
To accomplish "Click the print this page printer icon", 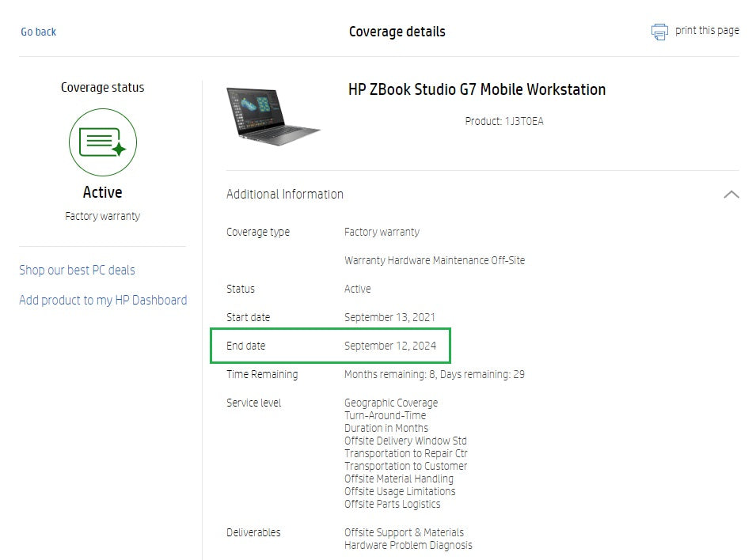I will 659,31.
